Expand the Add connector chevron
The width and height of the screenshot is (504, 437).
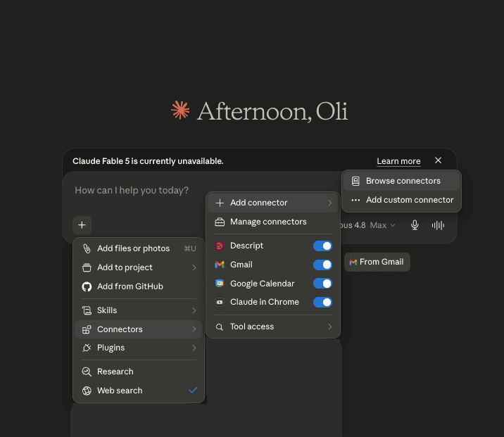point(330,203)
